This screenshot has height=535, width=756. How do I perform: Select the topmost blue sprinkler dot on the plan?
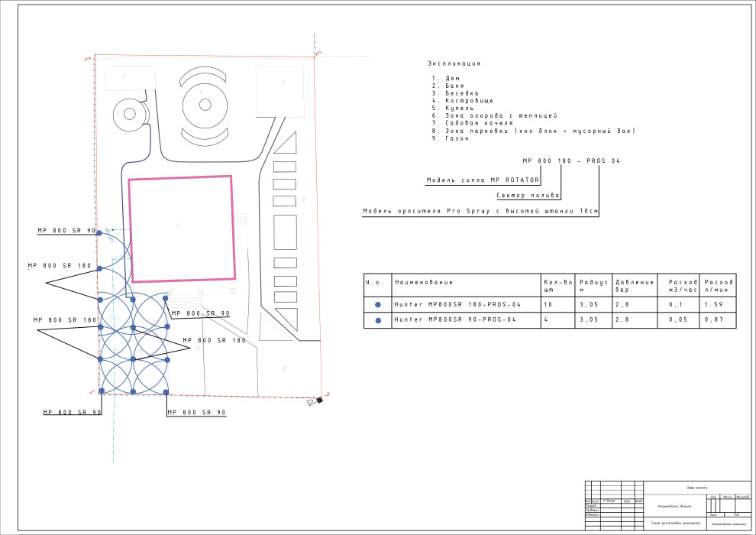99,233
